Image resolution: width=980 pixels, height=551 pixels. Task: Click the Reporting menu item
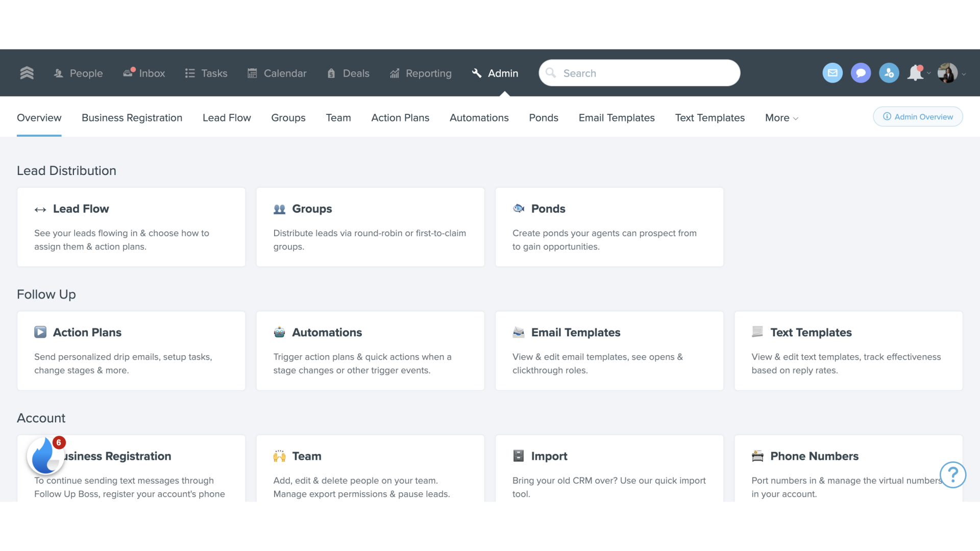click(x=428, y=72)
